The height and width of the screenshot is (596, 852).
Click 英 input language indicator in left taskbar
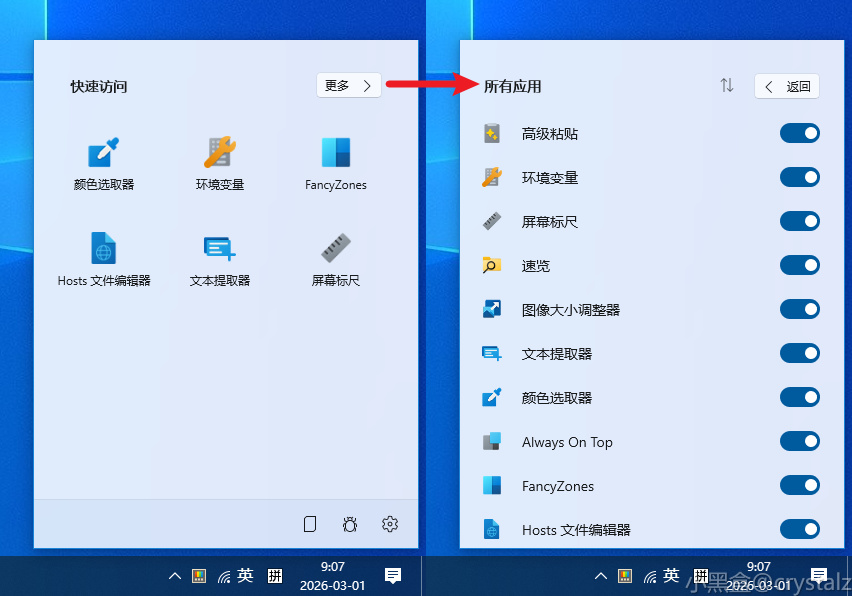tap(245, 575)
